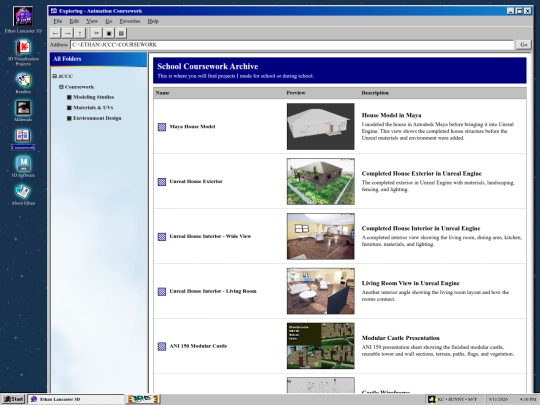Click the Completed House Exterior in Unreal Engine heading
This screenshot has height=405, width=540.
tap(422, 174)
